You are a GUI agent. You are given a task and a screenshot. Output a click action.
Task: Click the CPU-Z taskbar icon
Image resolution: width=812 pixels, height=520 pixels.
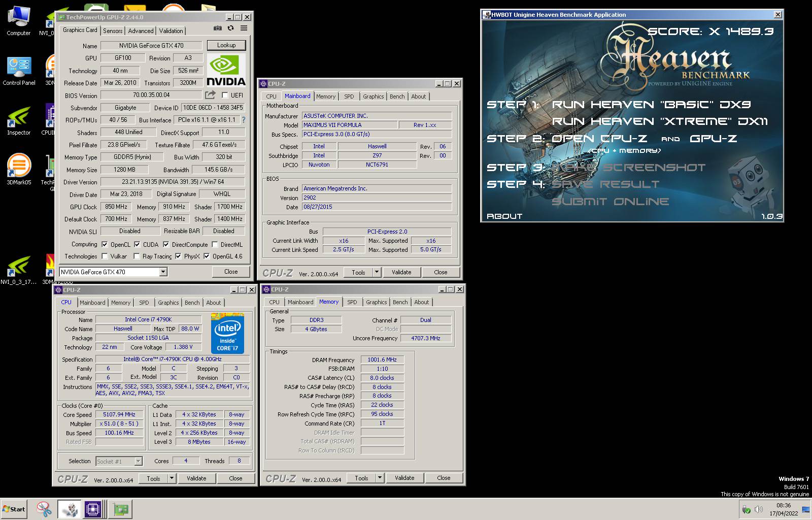point(94,509)
